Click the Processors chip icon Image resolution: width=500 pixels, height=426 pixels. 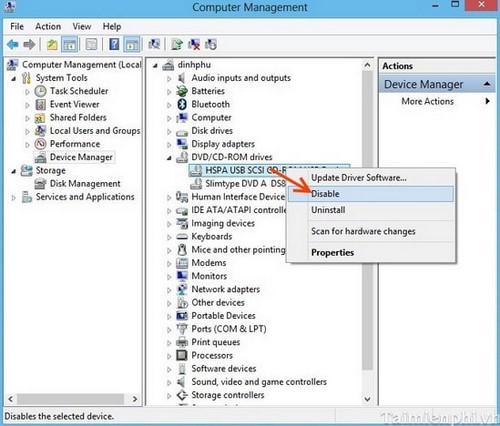click(x=182, y=355)
